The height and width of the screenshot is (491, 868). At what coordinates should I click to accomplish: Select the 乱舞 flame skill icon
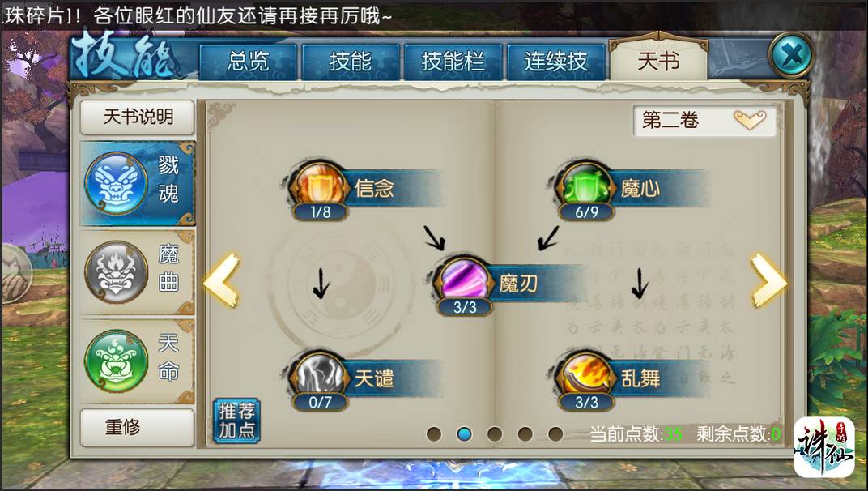[x=585, y=376]
